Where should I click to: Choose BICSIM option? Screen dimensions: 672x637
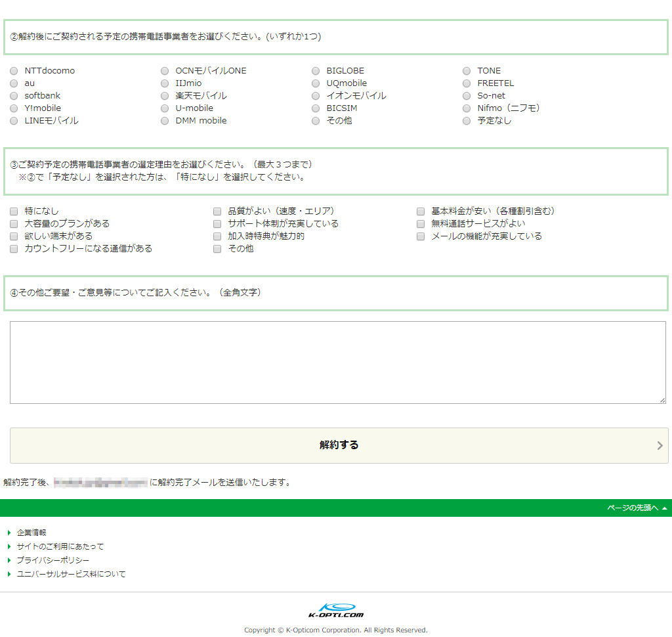[316, 108]
